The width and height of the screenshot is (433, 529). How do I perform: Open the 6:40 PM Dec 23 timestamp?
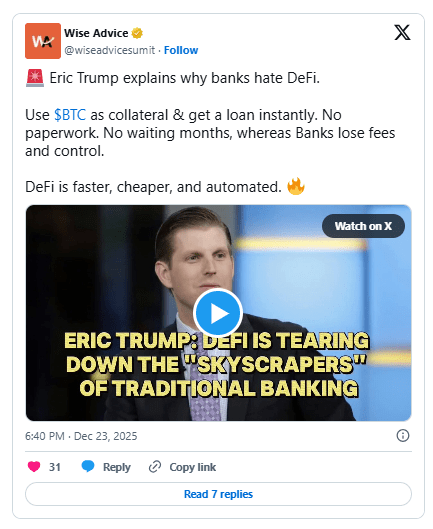click(x=81, y=436)
